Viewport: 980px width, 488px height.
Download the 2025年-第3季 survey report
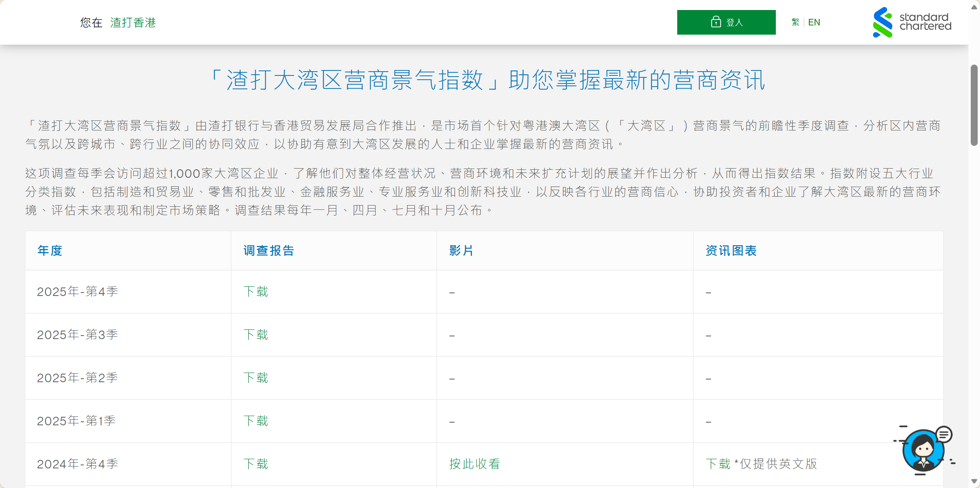point(256,335)
